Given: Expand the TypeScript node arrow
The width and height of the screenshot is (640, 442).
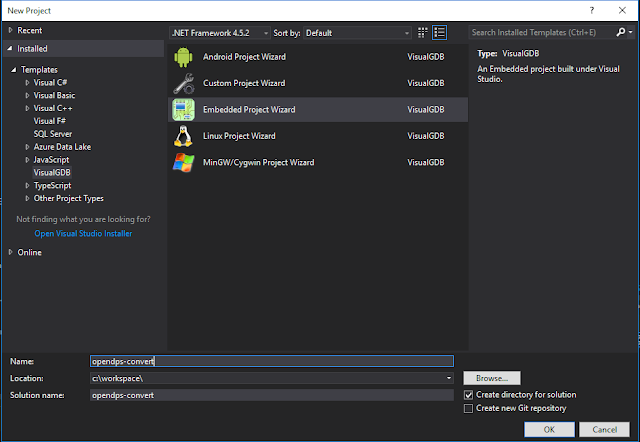Looking at the screenshot, I should pyautogui.click(x=27, y=186).
